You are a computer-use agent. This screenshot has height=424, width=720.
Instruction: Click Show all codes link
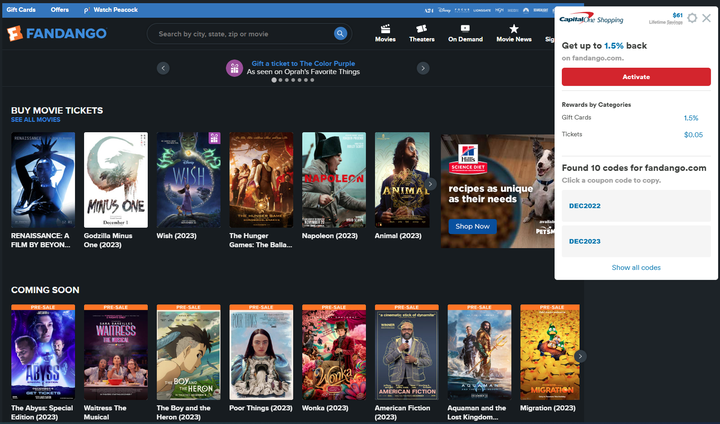coord(636,267)
